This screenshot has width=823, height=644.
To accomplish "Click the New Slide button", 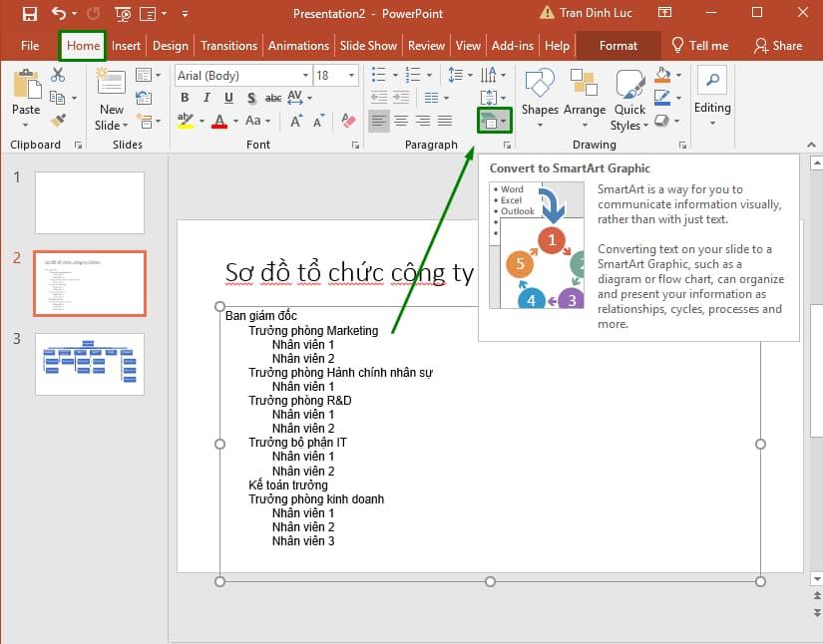I will pyautogui.click(x=110, y=97).
